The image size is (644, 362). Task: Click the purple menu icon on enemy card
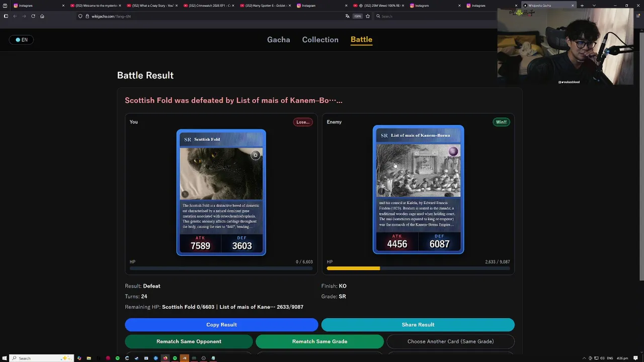pos(453,151)
